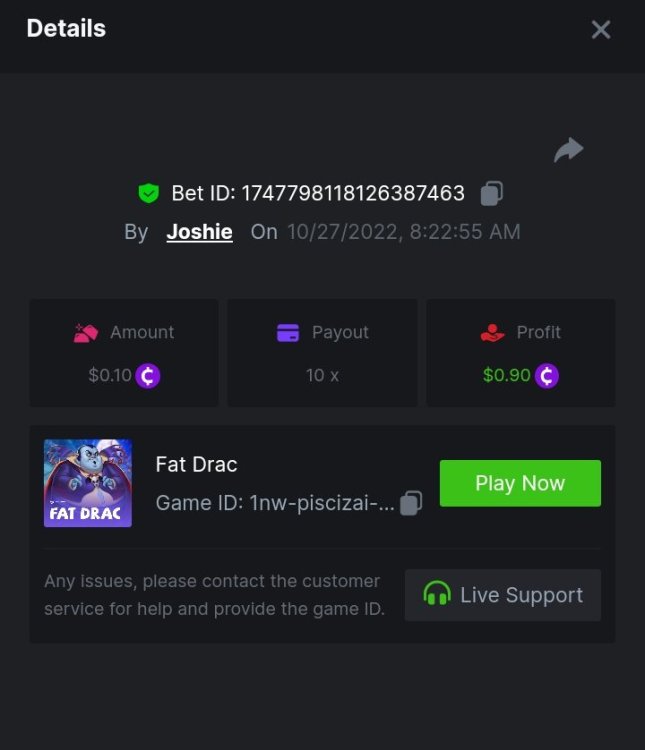Click the pink Amount icon
The width and height of the screenshot is (645, 750).
click(x=86, y=333)
